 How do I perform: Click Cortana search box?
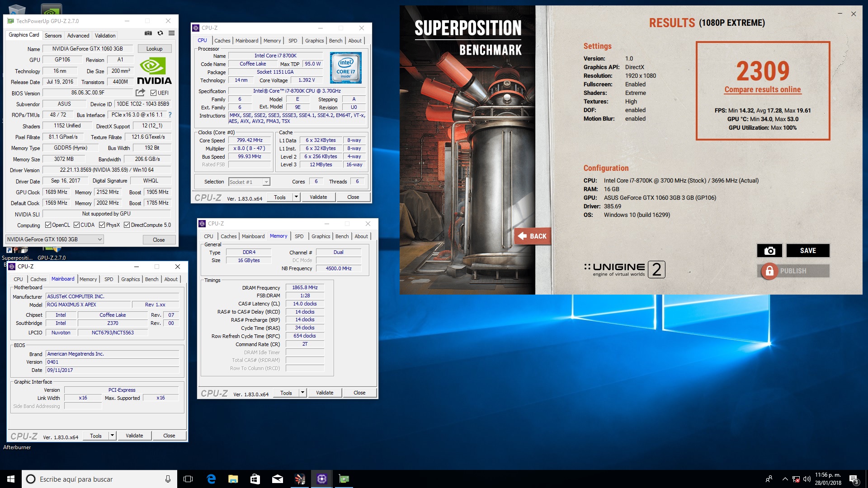click(99, 479)
